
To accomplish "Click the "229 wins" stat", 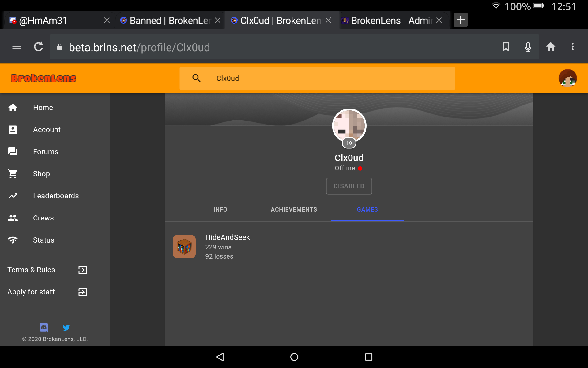I will (x=218, y=247).
